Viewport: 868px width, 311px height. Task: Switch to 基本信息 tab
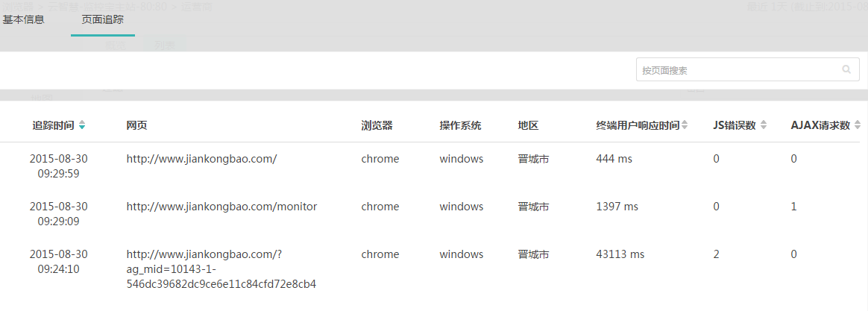(x=23, y=20)
